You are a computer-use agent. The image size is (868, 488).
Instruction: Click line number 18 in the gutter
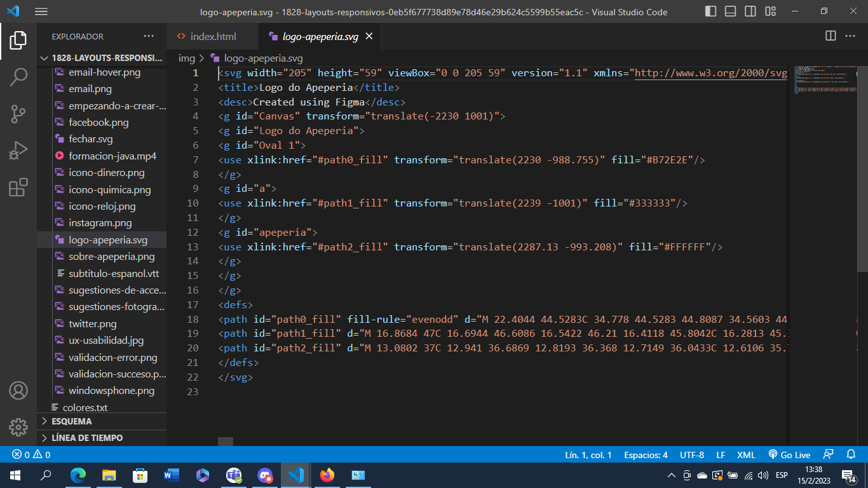pyautogui.click(x=193, y=319)
